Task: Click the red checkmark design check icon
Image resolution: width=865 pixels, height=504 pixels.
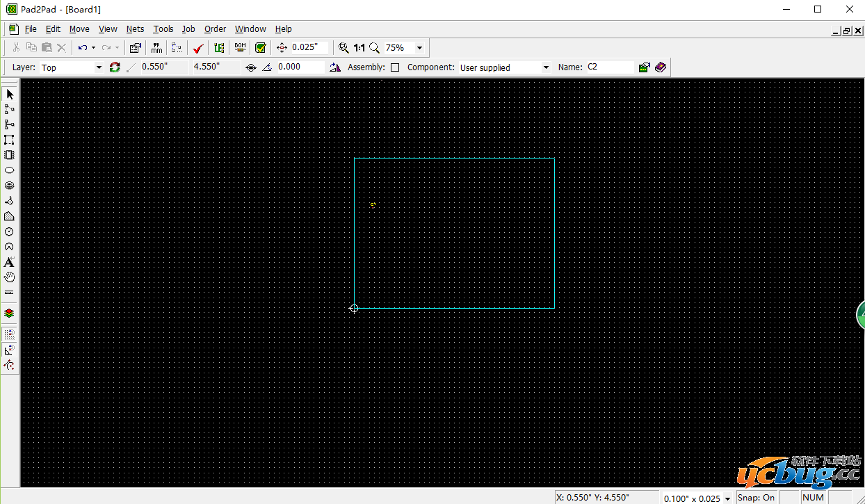Action: coord(198,48)
